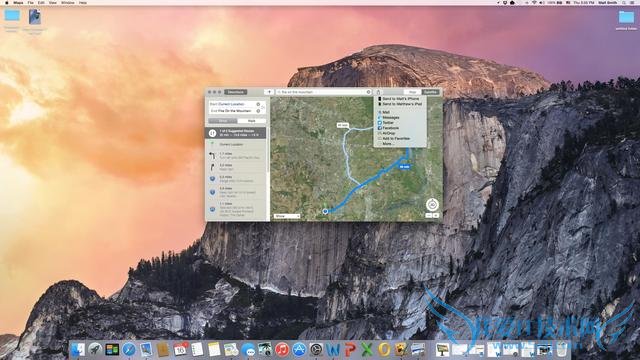
Task: Select Drive transport mode
Action: tap(223, 121)
